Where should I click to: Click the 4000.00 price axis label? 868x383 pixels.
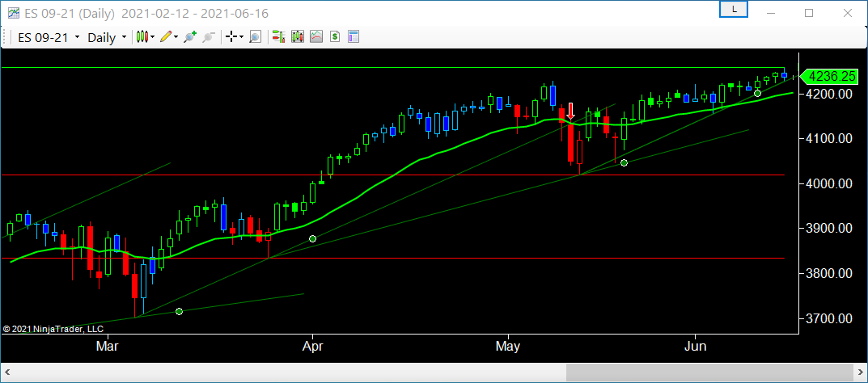tap(828, 183)
